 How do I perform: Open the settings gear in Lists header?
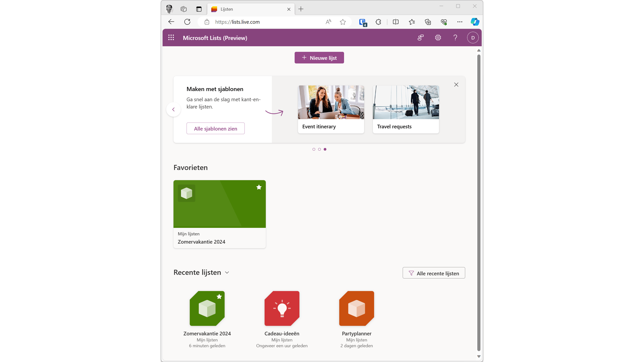[438, 38]
